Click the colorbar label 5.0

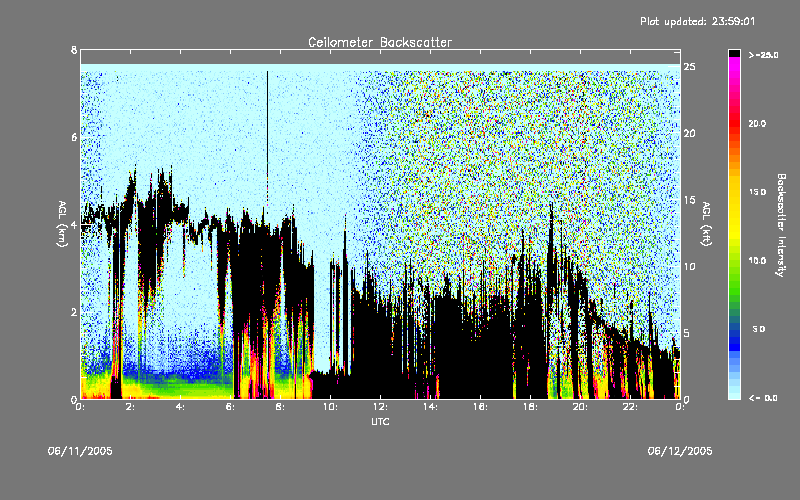coord(759,329)
